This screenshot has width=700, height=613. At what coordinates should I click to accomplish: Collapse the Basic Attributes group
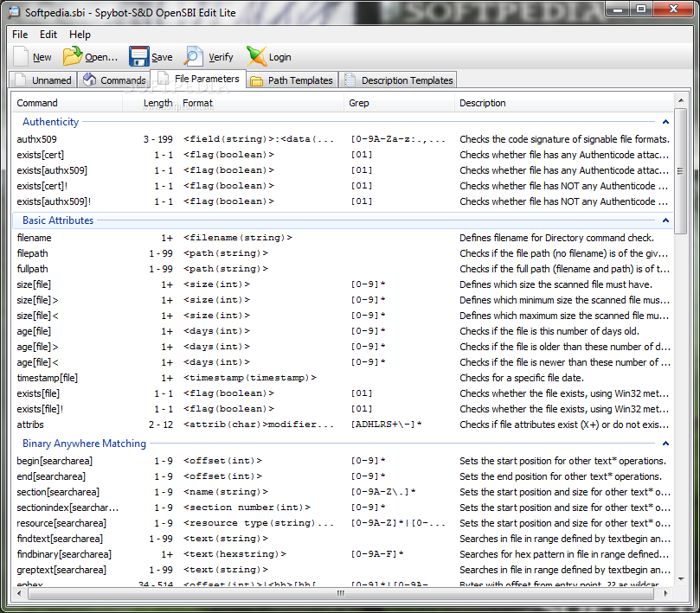(665, 220)
